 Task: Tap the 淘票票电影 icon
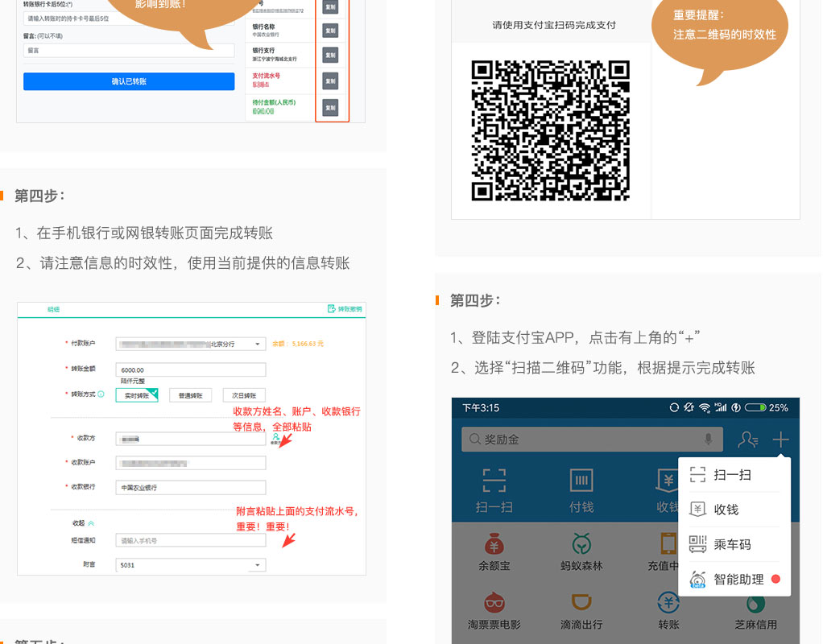coord(494,602)
